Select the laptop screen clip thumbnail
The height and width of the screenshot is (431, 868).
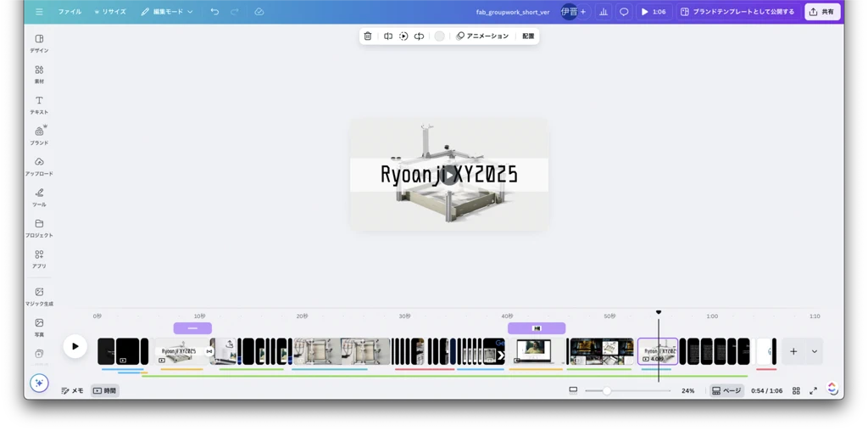pos(536,351)
